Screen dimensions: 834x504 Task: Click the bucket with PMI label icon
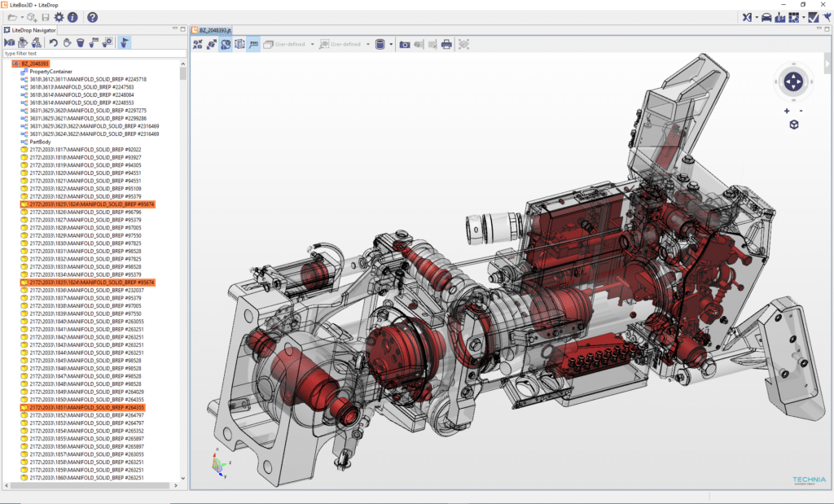coord(94,42)
